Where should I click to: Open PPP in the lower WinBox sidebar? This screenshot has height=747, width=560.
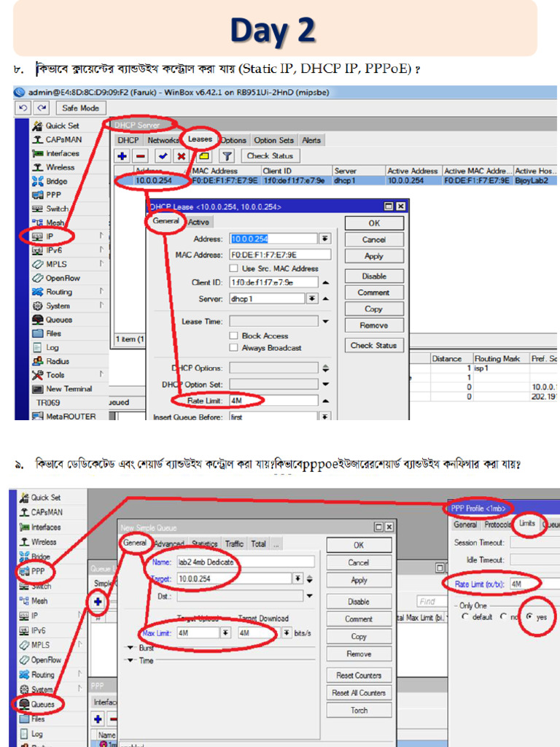38,571
